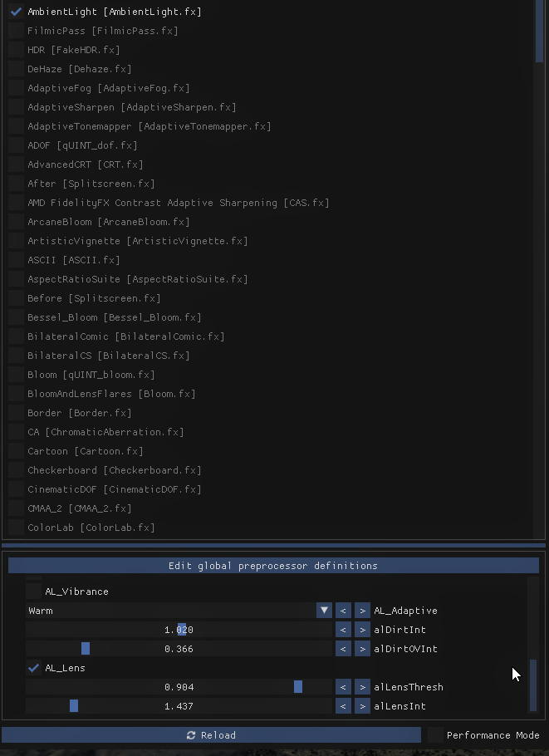Open the Warm dropdown arrow for AL_Adaptive

(x=324, y=611)
